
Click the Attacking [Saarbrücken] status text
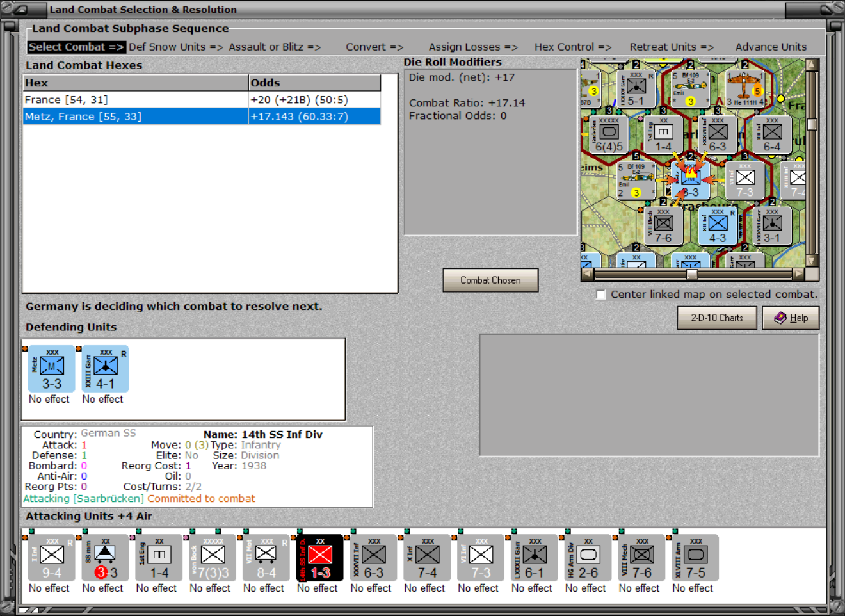(84, 498)
